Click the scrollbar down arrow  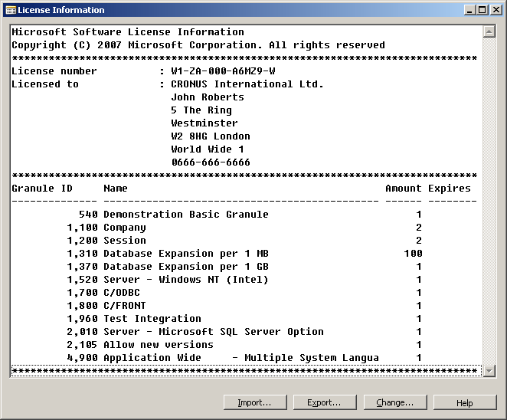click(489, 370)
